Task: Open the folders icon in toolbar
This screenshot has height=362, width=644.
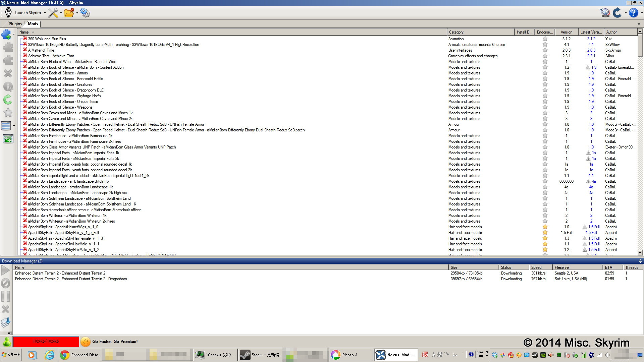Action: [69, 13]
